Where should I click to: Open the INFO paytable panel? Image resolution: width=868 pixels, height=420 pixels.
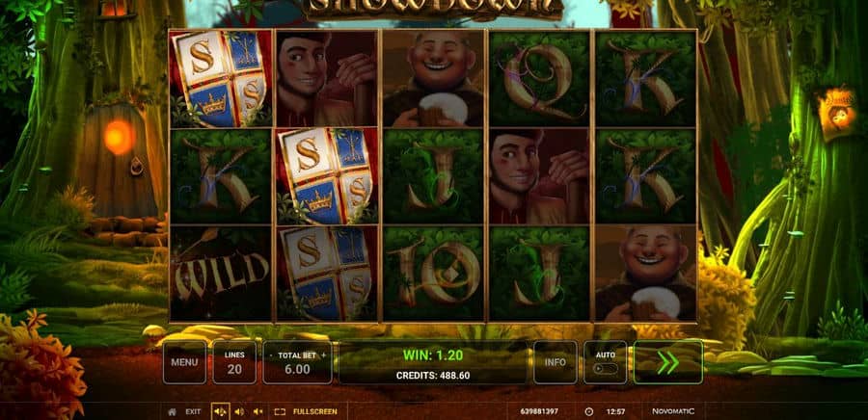555,362
